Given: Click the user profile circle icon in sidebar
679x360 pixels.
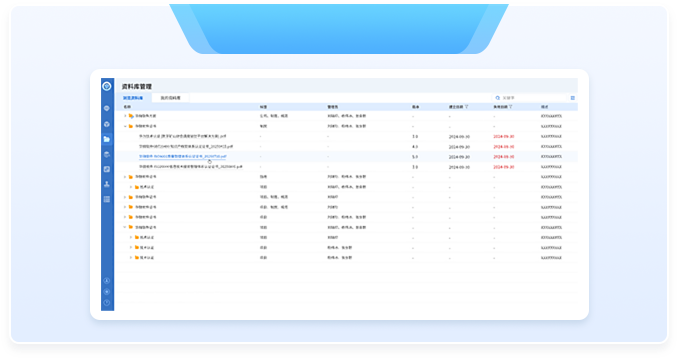Looking at the screenshot, I should pos(107,281).
